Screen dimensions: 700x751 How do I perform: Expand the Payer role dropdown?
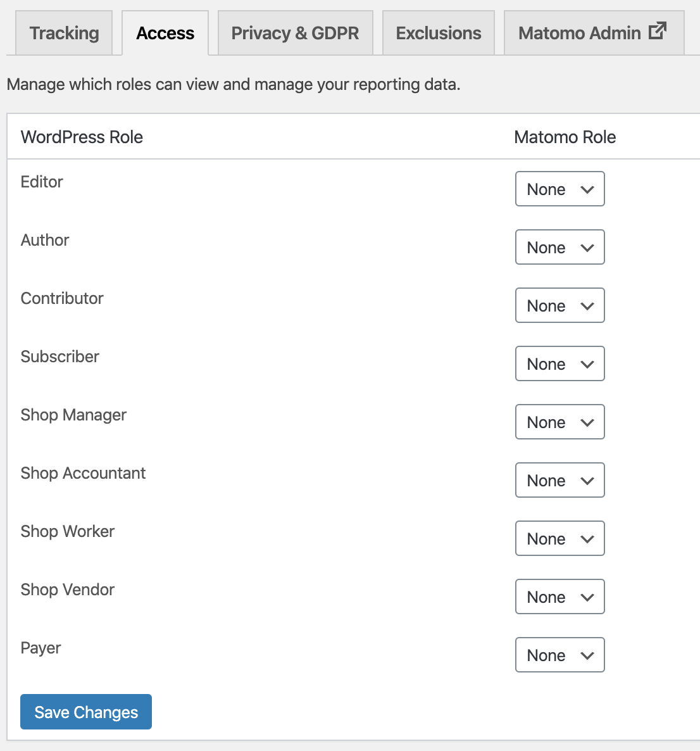tap(559, 655)
